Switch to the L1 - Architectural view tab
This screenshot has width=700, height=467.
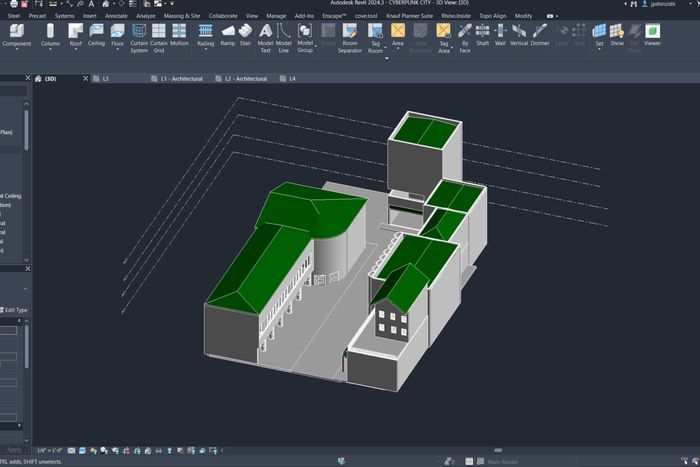point(182,77)
